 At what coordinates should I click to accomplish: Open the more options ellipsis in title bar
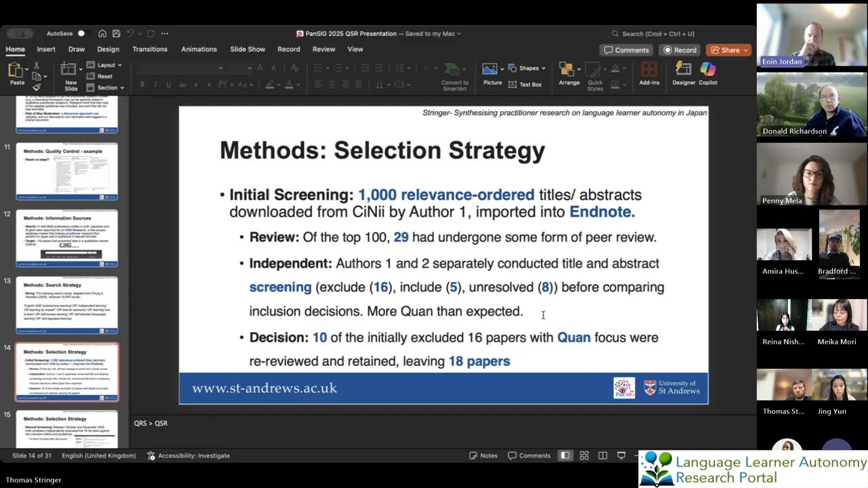165,33
